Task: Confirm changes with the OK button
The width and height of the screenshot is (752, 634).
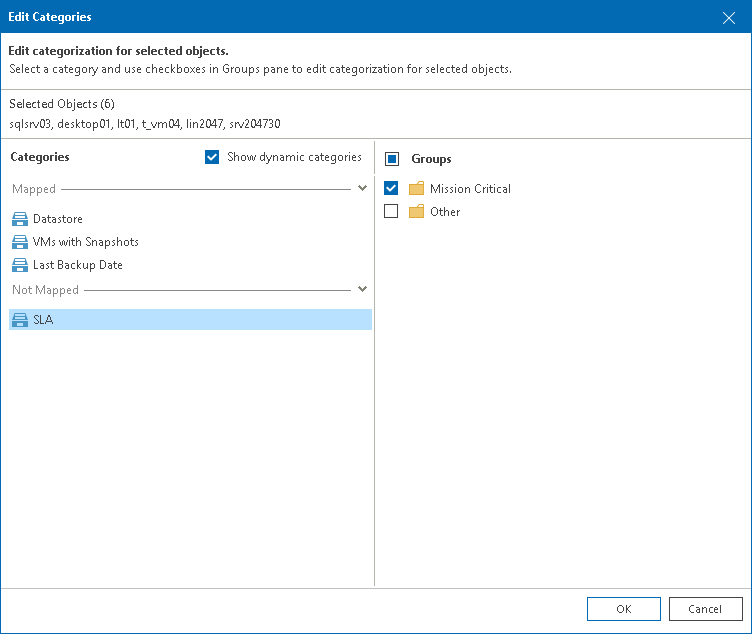Action: (623, 609)
